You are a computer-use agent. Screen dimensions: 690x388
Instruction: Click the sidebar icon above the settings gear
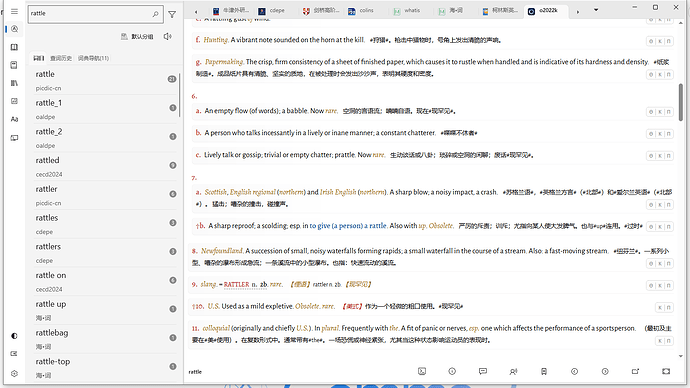[x=14, y=354]
